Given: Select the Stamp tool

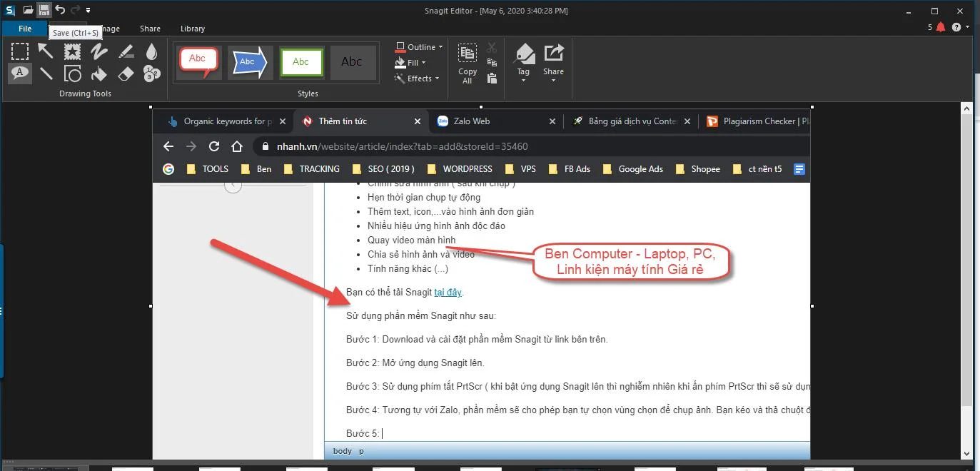Looking at the screenshot, I should point(72,51).
